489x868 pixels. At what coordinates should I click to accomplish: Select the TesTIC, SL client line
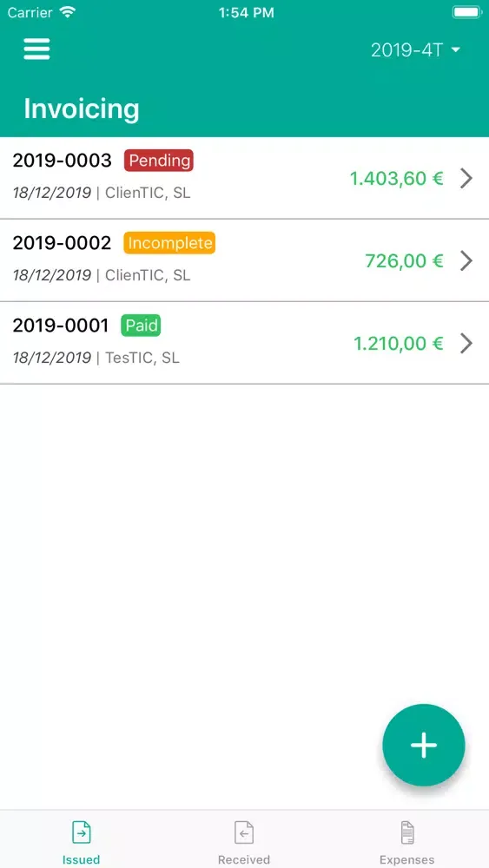click(142, 358)
